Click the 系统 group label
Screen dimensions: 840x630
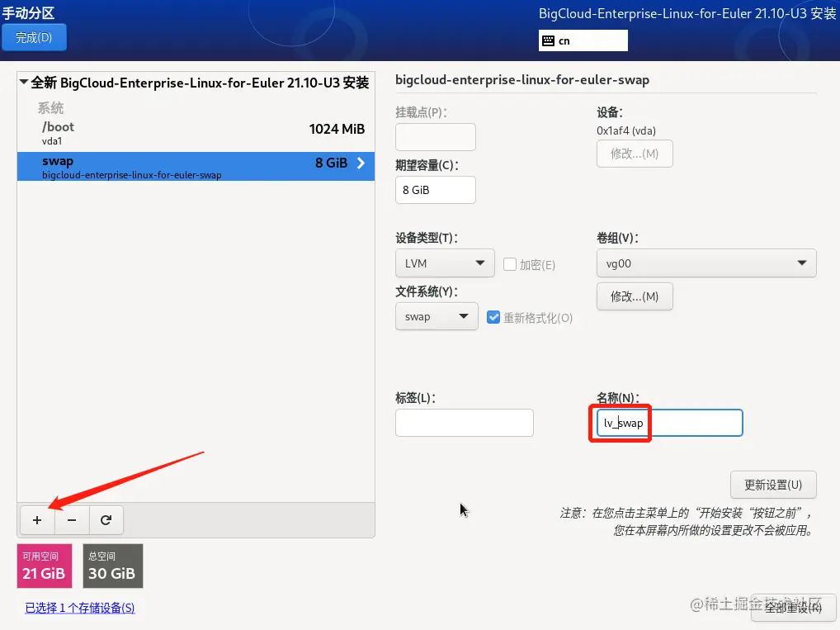tap(50, 108)
